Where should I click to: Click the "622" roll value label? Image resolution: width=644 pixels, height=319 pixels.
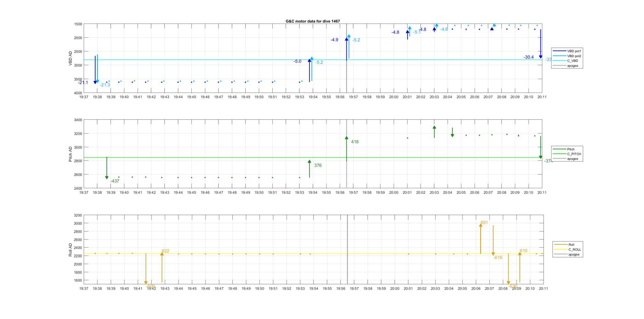[166, 251]
